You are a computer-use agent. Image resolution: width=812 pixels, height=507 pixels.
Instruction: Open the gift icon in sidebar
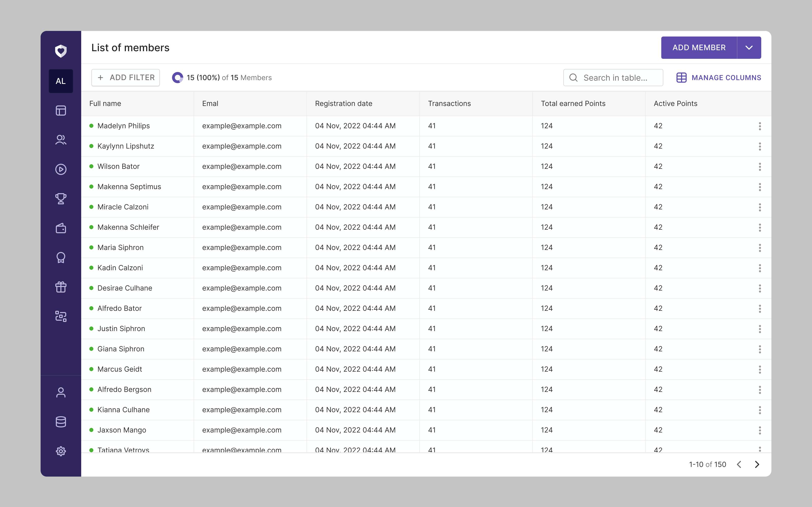61,287
